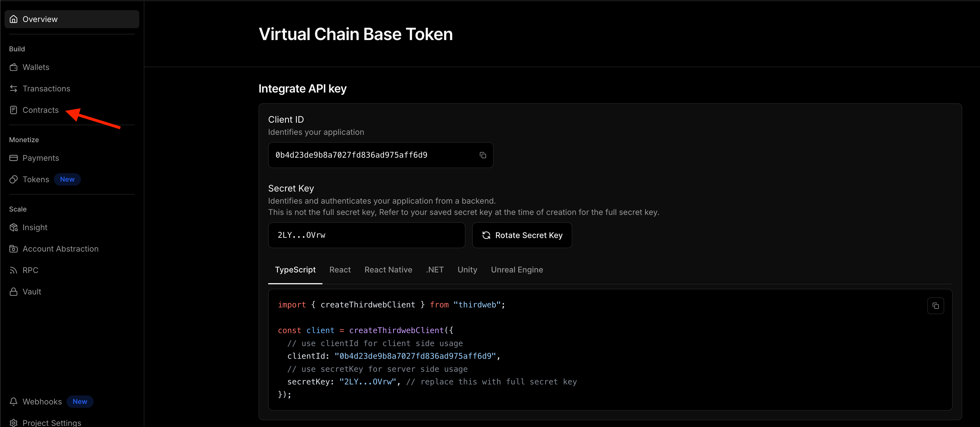Copy the code snippet with its copy icon
Screen dimensions: 980x427
(936, 306)
